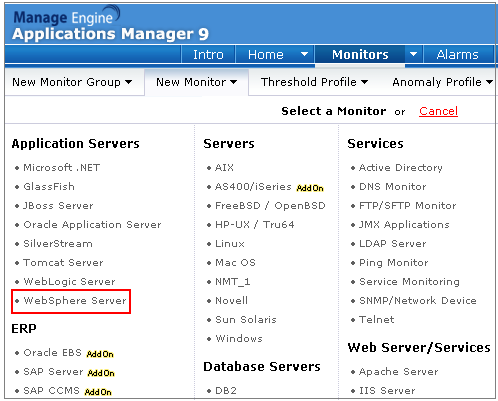Click SNMP/Network Device monitor

pyautogui.click(x=418, y=301)
